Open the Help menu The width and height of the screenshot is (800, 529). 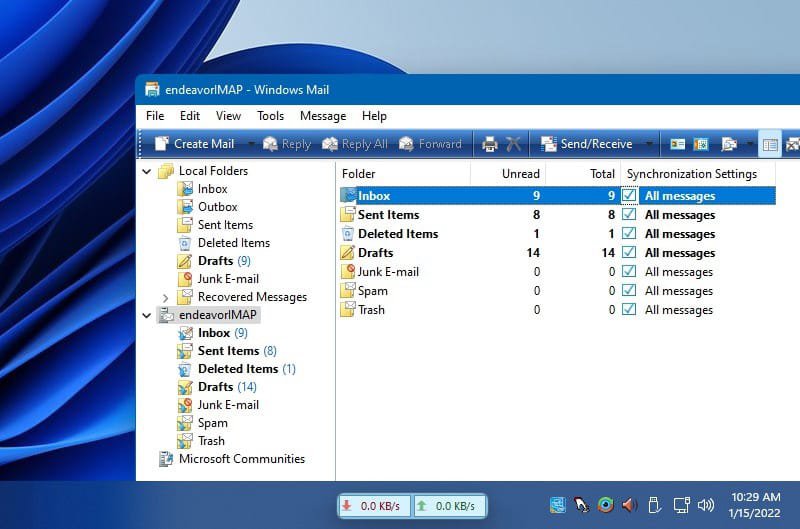coord(374,116)
